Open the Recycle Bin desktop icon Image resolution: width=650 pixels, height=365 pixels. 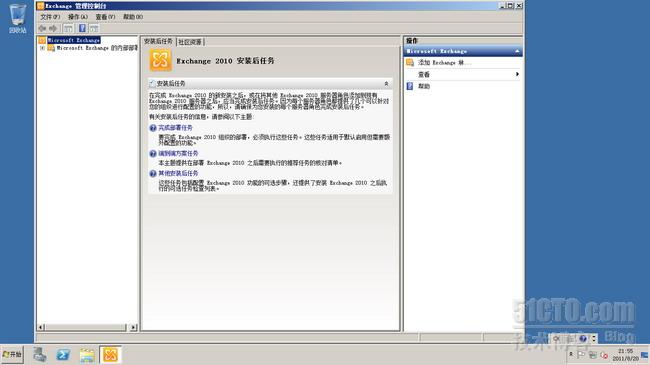click(17, 19)
